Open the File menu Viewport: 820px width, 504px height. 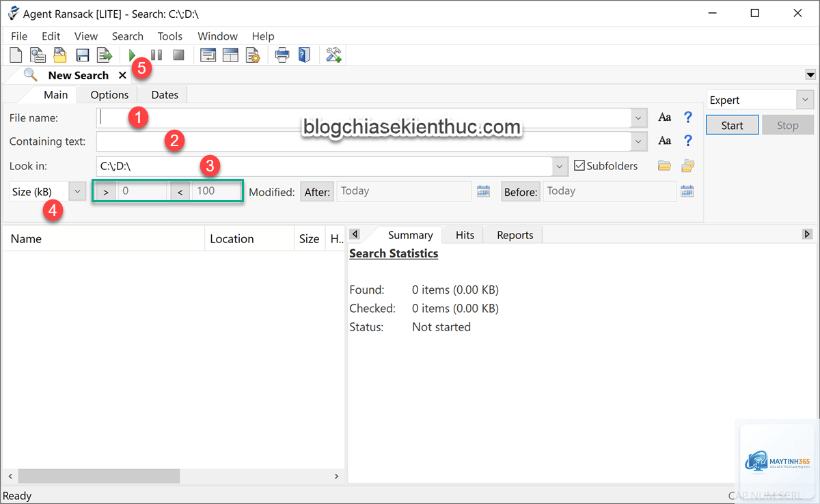pos(19,36)
